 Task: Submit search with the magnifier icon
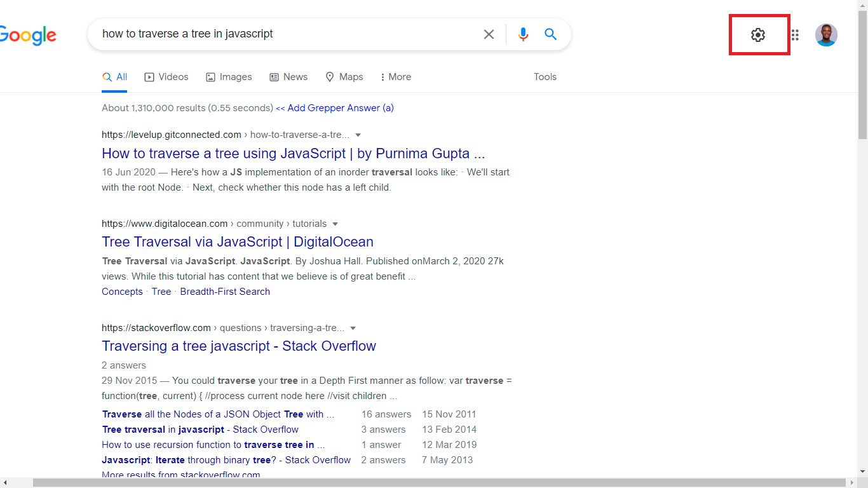551,34
